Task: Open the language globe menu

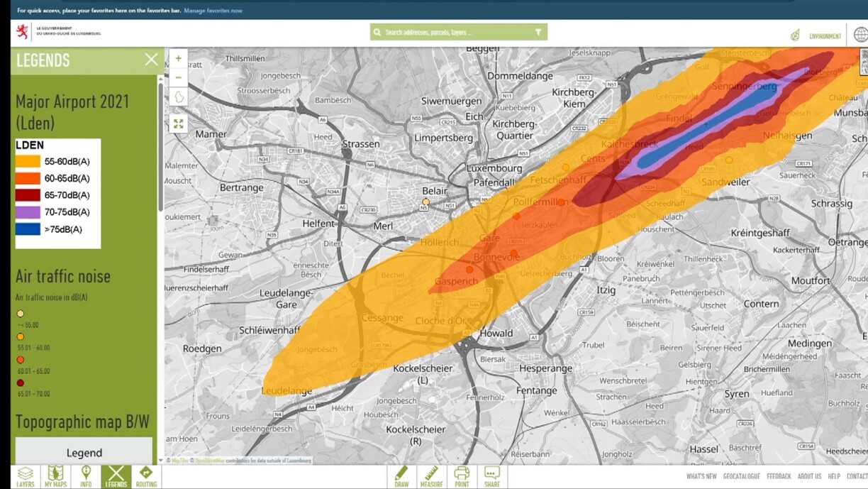Action: point(860,34)
